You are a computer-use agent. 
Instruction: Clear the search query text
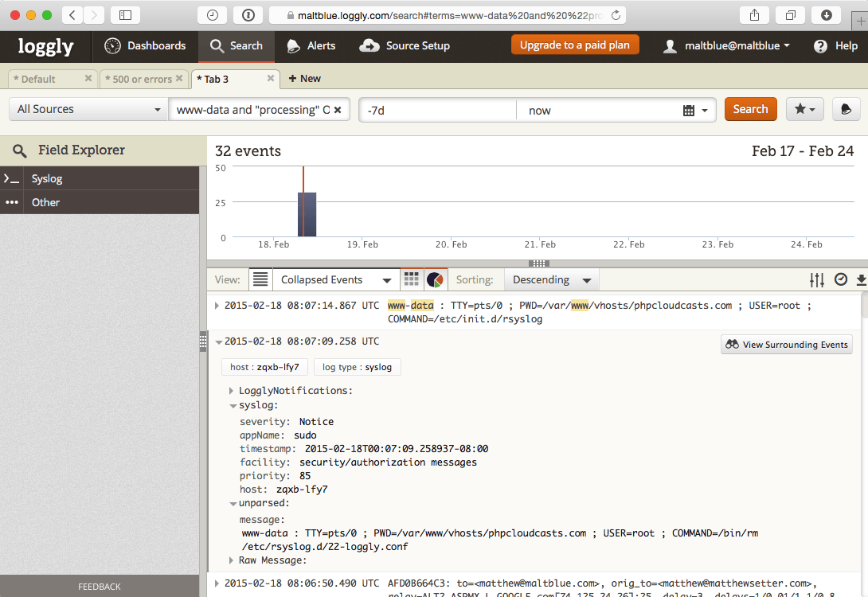(338, 110)
